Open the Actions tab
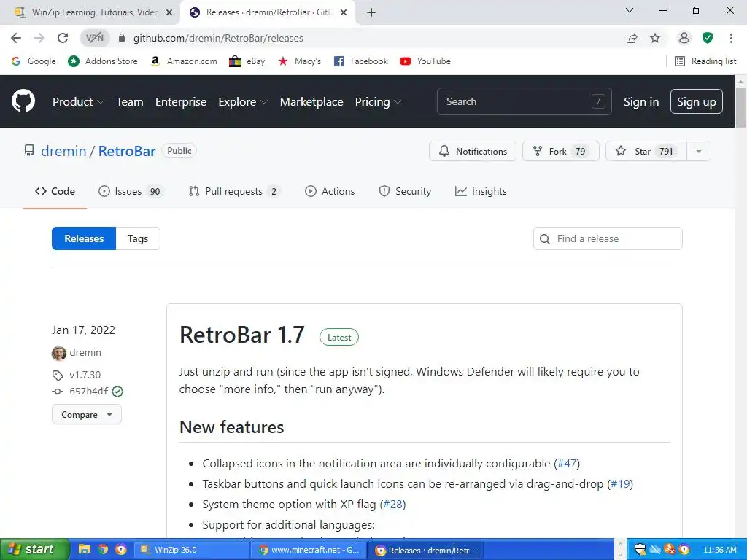The height and width of the screenshot is (560, 747). (x=330, y=191)
